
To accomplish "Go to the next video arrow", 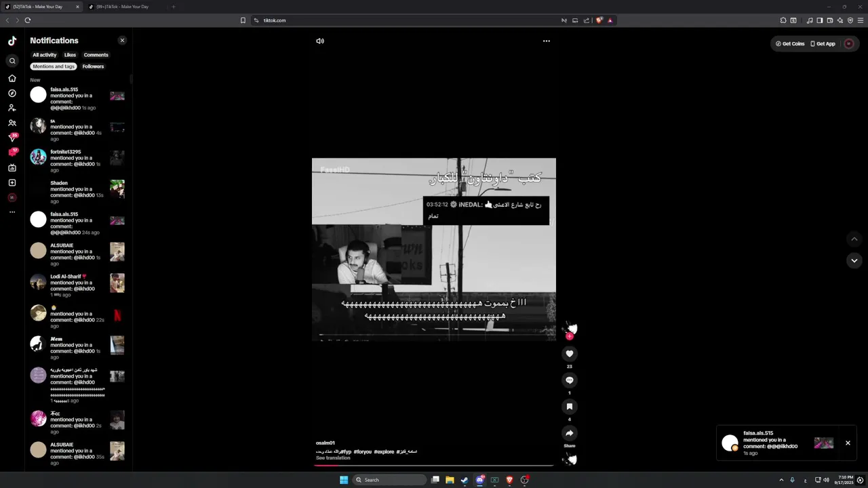I will coord(854,260).
